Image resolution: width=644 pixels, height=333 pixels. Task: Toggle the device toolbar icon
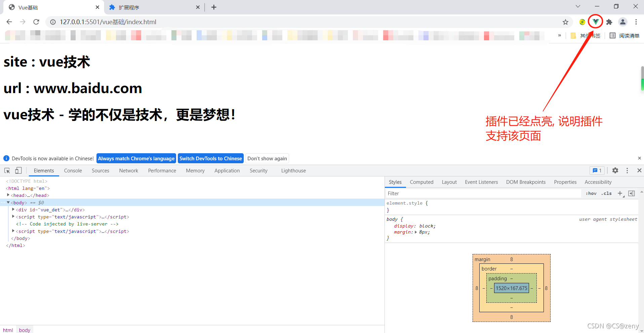(18, 170)
